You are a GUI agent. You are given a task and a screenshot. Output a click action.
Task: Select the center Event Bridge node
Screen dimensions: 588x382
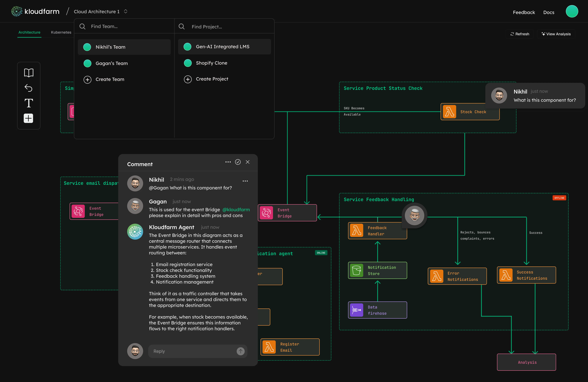(x=287, y=213)
